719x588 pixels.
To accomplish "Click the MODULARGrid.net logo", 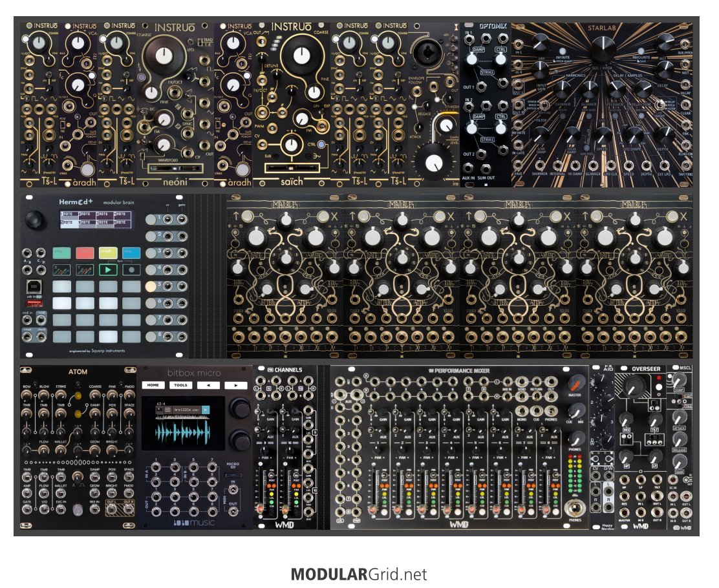I will 359,574.
